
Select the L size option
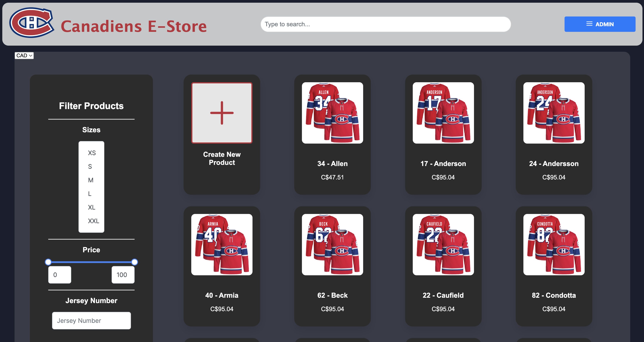[90, 194]
